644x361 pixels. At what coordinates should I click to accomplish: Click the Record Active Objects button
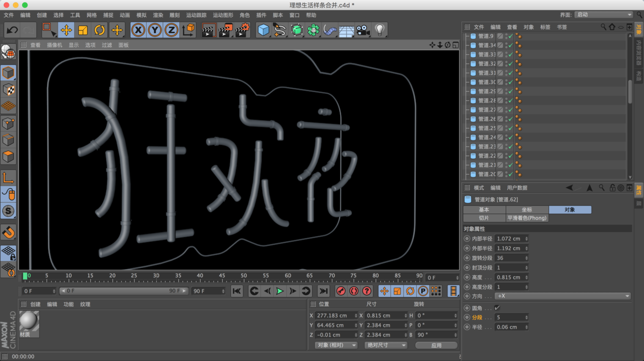(341, 291)
